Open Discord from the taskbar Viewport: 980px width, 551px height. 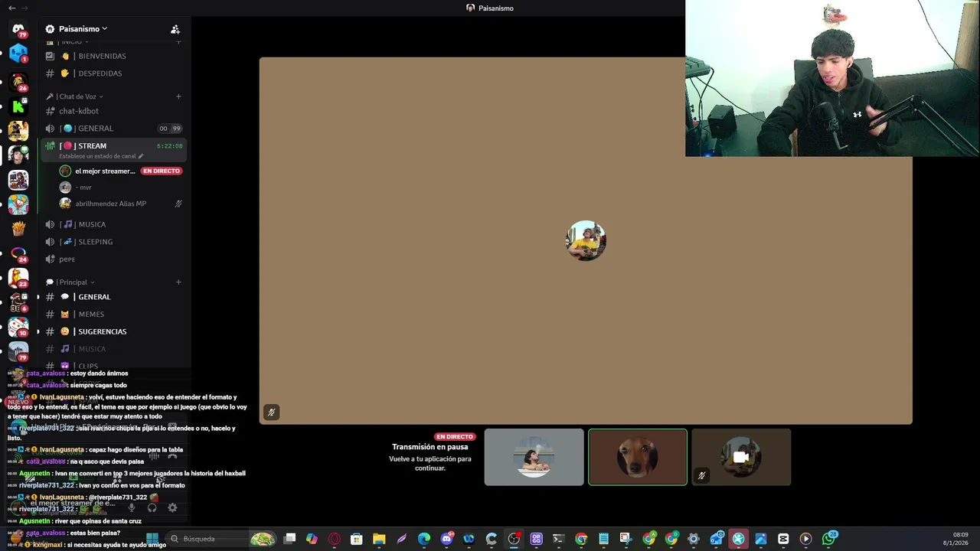pos(447,539)
